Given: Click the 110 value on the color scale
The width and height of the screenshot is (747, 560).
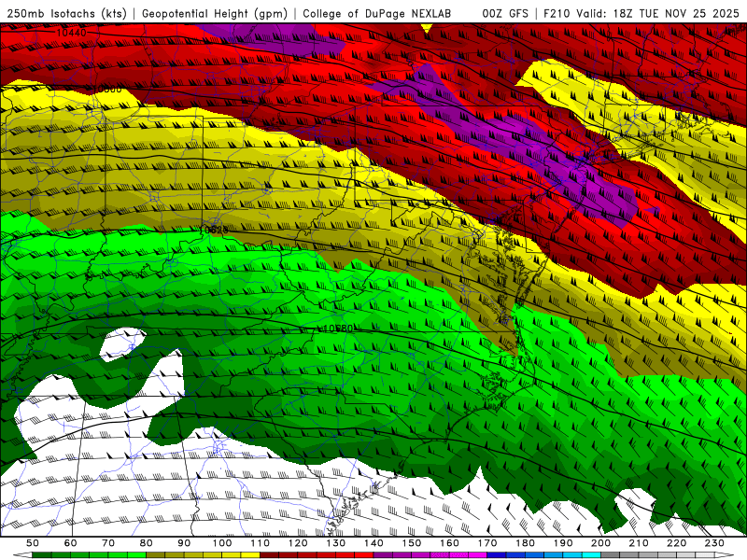Looking at the screenshot, I should coord(261,543).
